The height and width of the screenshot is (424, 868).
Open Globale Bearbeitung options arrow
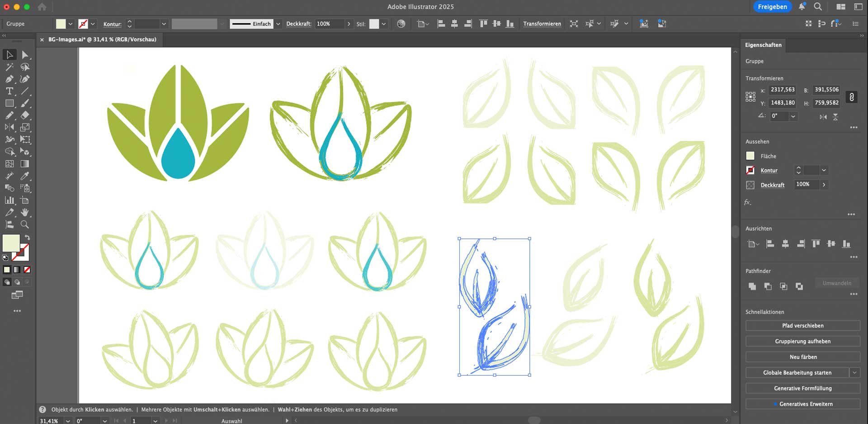(854, 373)
